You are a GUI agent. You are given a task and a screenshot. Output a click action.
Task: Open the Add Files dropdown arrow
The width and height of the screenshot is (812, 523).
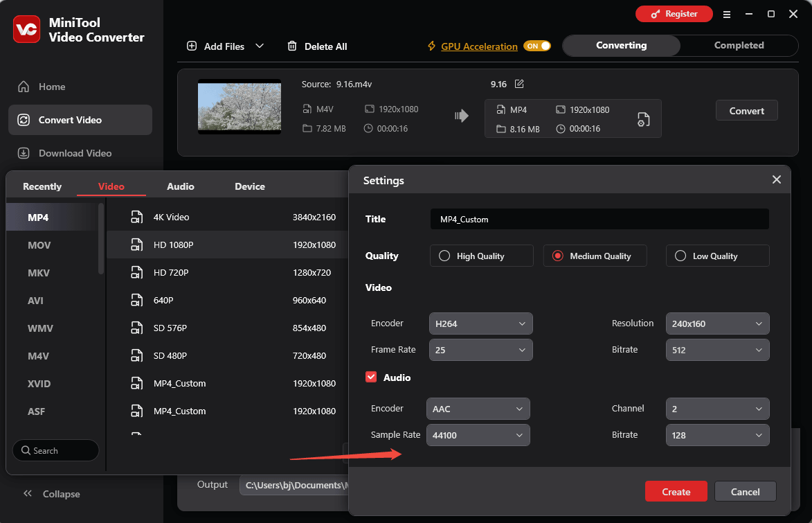click(260, 46)
